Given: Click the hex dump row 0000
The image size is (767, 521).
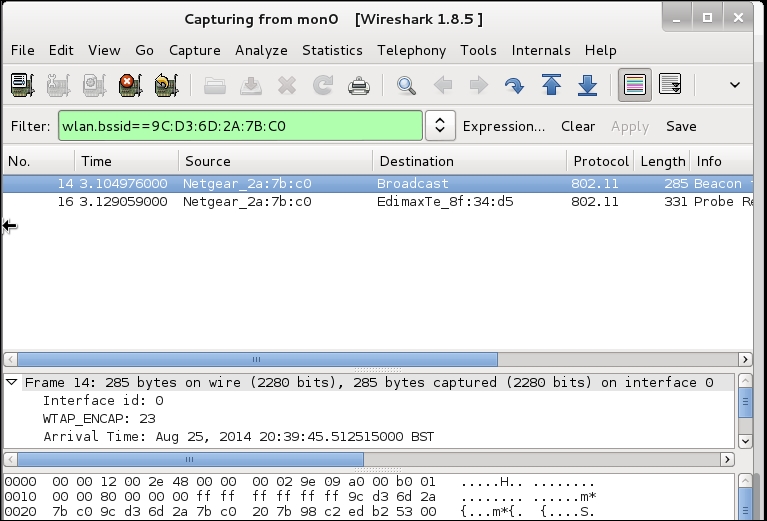Looking at the screenshot, I should coord(300,482).
